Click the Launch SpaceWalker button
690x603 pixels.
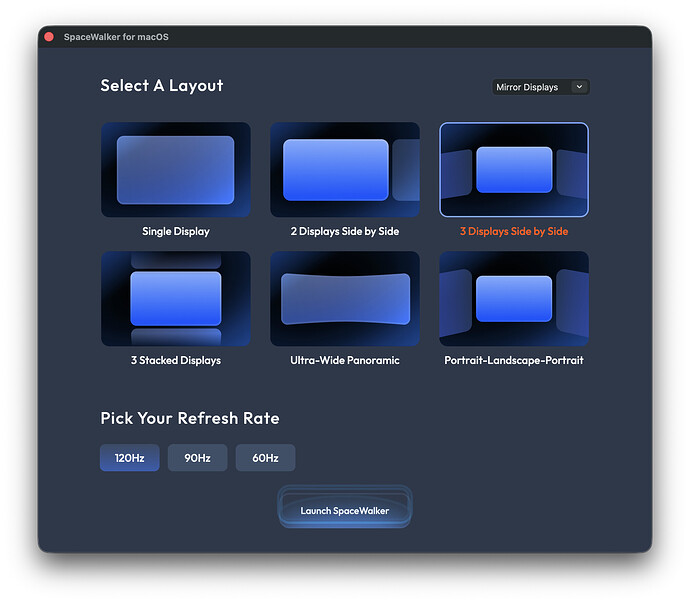[x=345, y=507]
